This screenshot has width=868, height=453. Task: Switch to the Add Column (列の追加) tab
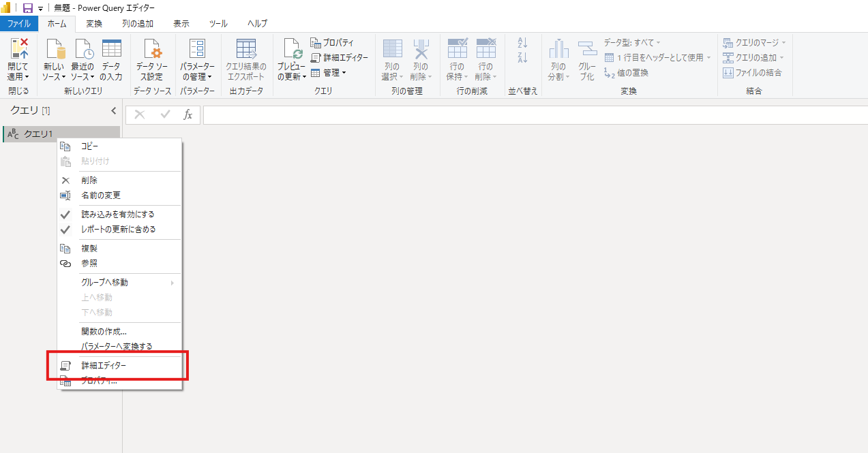coord(138,24)
